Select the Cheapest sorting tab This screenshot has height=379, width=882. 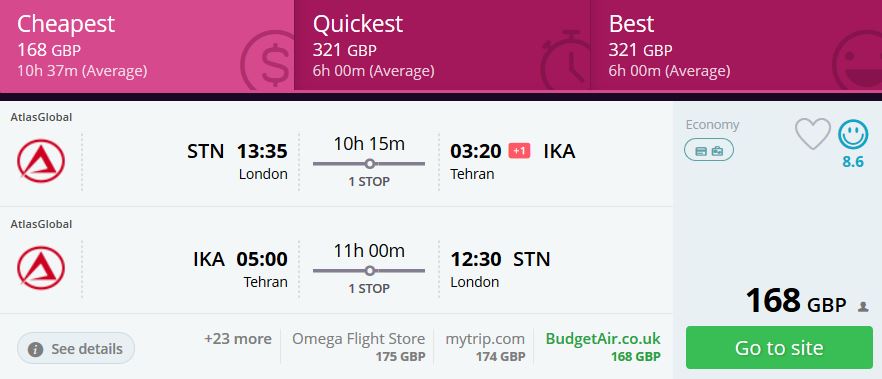click(x=147, y=46)
